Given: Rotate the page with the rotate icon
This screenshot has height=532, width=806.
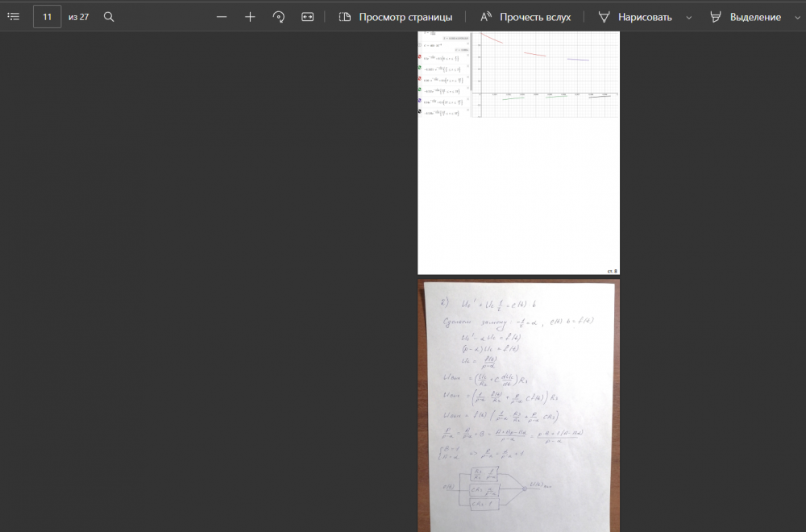Looking at the screenshot, I should click(x=279, y=17).
